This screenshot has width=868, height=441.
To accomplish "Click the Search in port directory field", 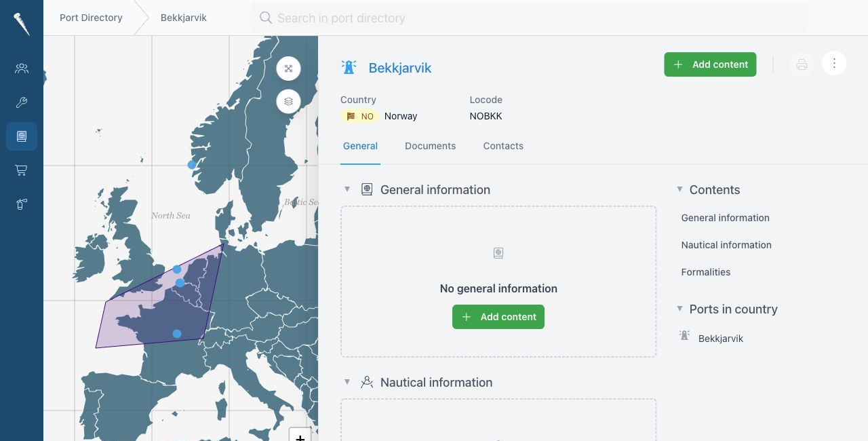I will pos(529,18).
